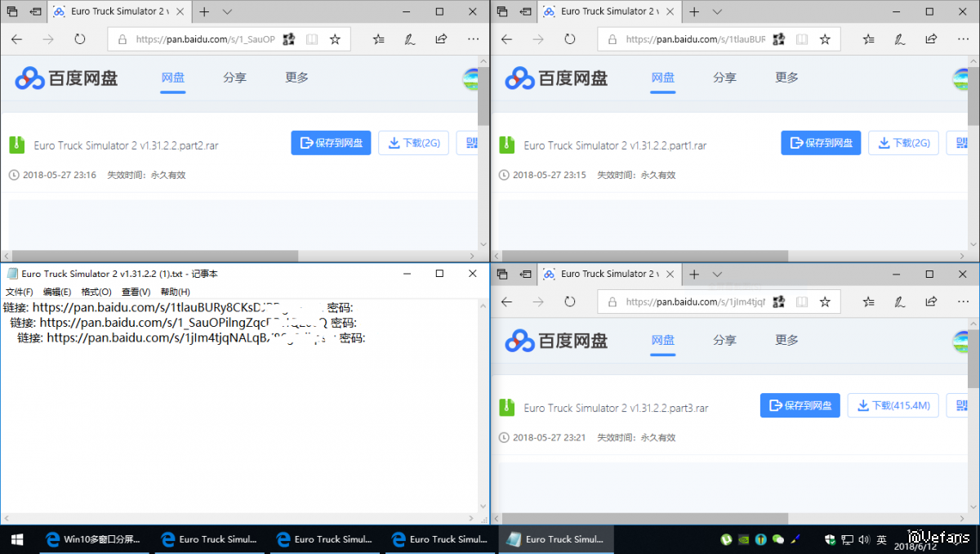Open the WeChat tray icon
The height and width of the screenshot is (554, 980).
point(778,539)
